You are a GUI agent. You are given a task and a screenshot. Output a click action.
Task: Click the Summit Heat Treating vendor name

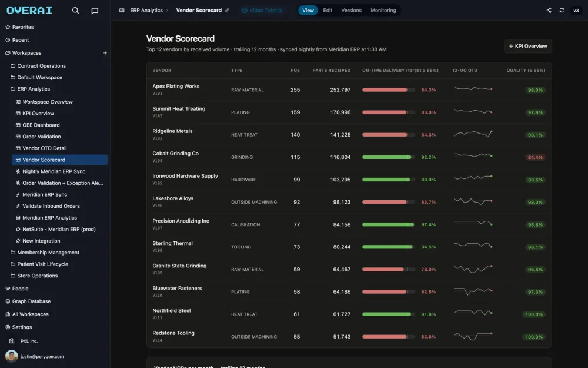(x=179, y=108)
